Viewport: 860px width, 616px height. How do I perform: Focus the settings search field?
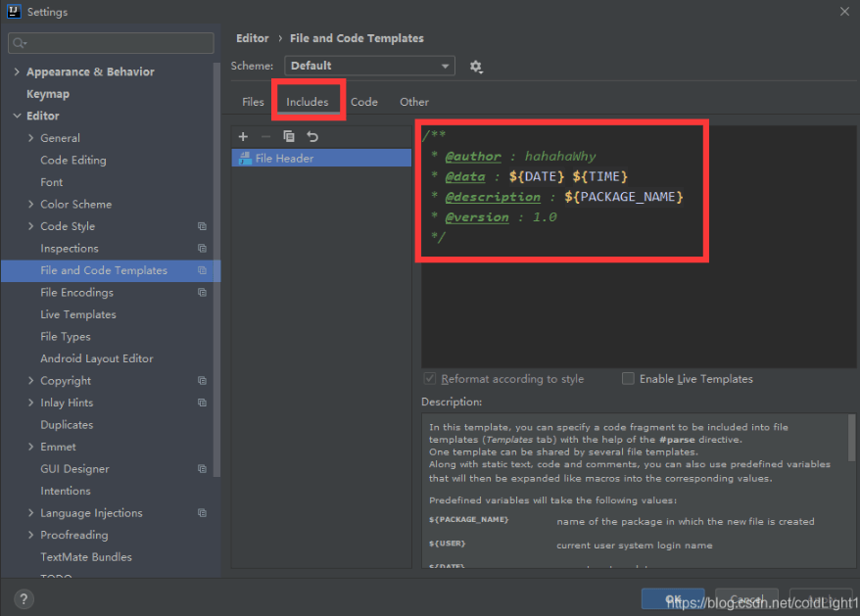click(111, 43)
